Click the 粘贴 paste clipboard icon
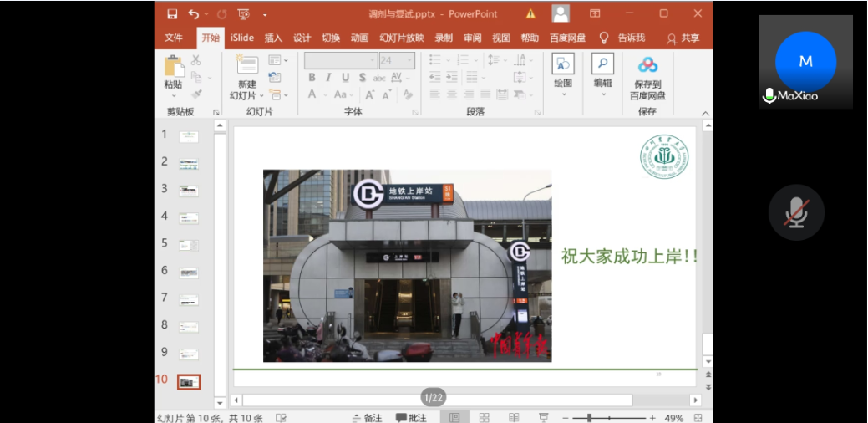 pyautogui.click(x=173, y=67)
